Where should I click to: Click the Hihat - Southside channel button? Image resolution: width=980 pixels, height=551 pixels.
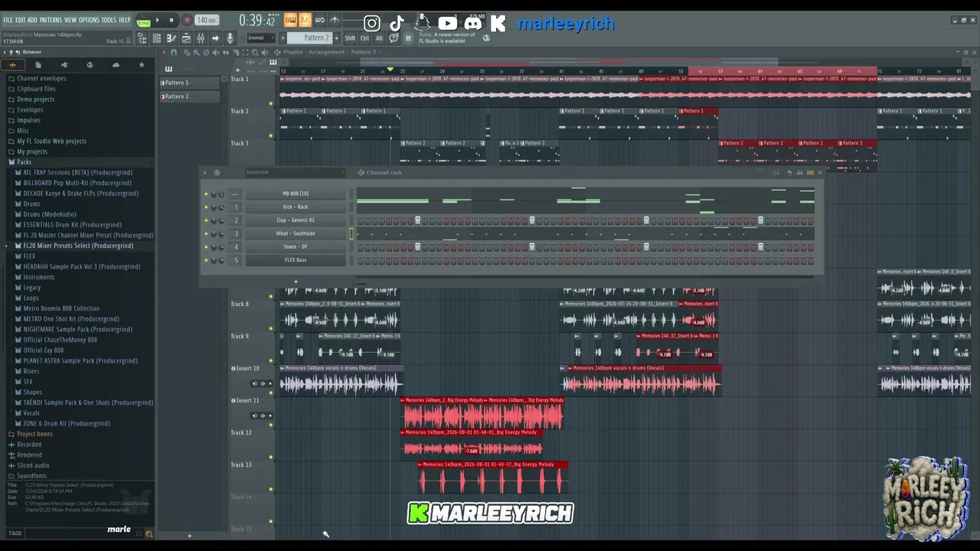296,233
